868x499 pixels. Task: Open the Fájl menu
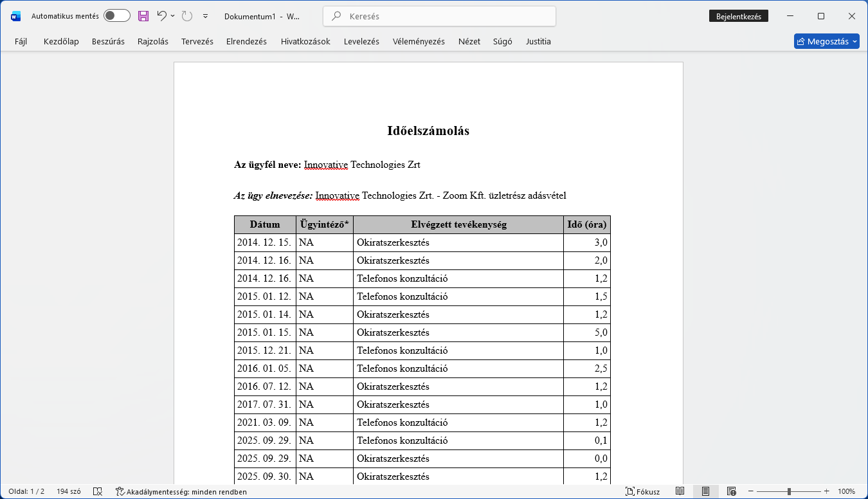(21, 41)
